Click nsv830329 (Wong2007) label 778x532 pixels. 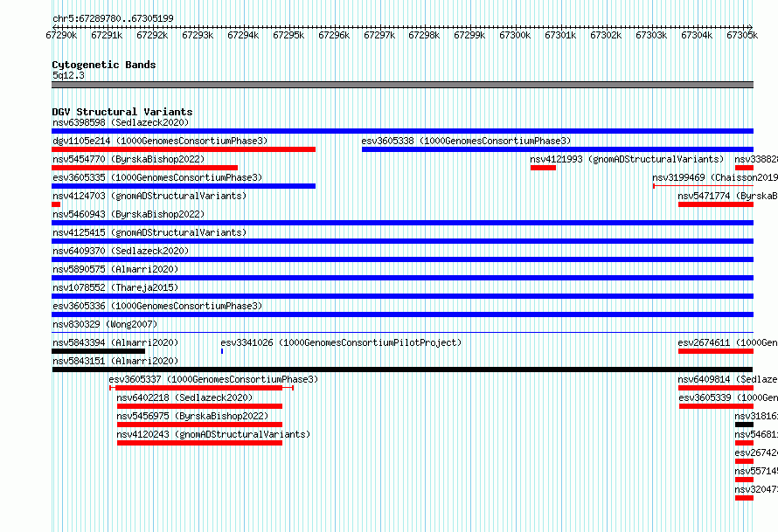tap(105, 324)
